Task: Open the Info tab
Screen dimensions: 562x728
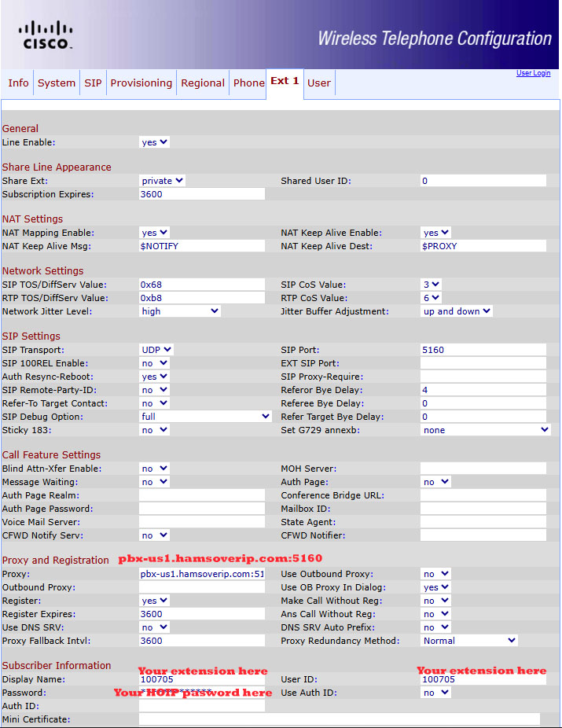Action: (18, 83)
